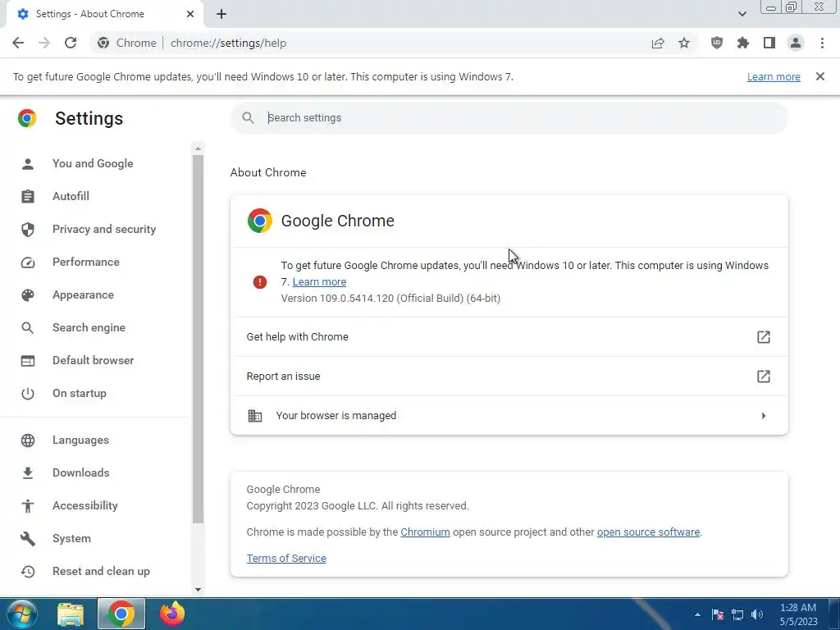Click sidebar scrollbar up arrow
The image size is (840, 630).
coord(199,148)
